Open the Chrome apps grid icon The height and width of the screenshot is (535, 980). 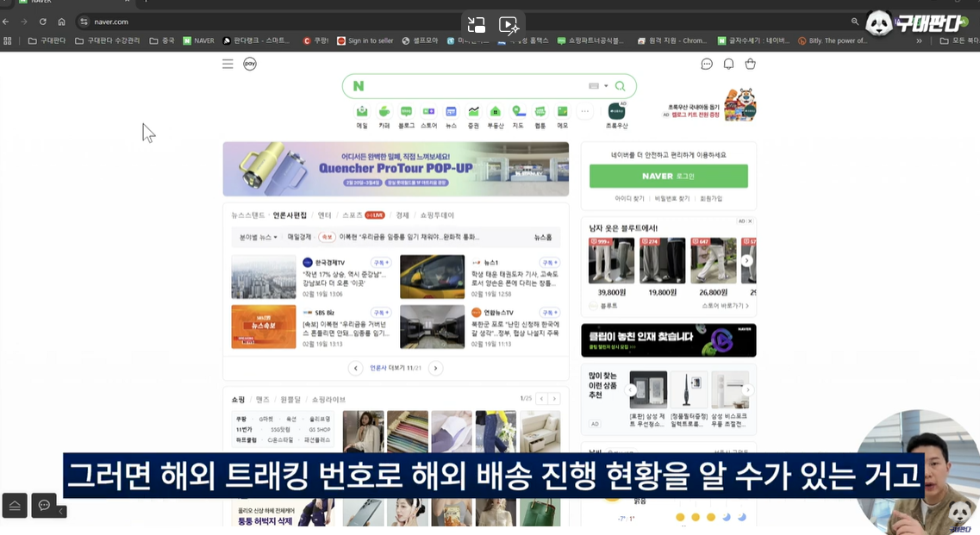[x=8, y=40]
